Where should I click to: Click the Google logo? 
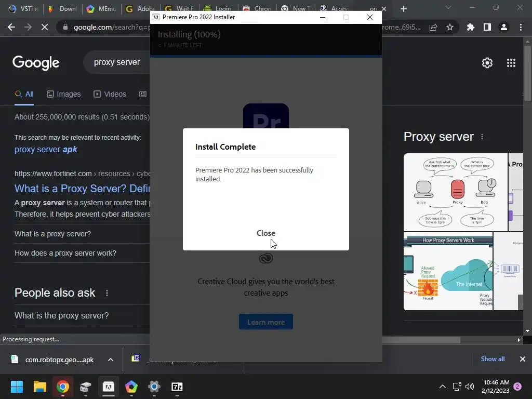click(36, 63)
